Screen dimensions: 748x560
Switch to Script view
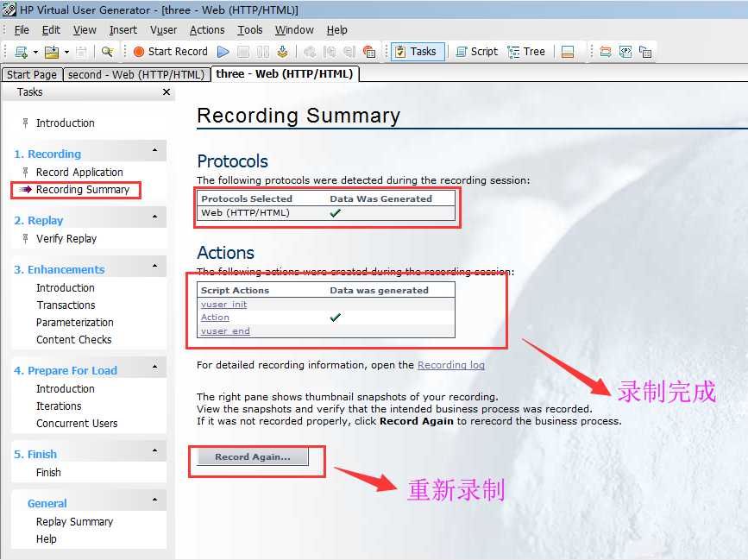click(x=476, y=52)
